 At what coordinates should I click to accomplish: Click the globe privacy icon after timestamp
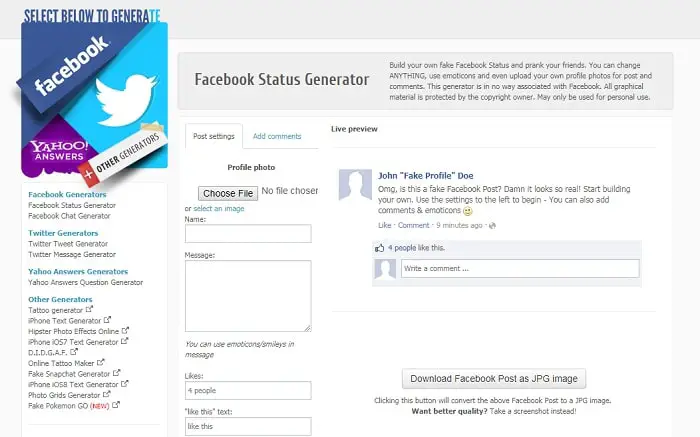pyautogui.click(x=492, y=226)
